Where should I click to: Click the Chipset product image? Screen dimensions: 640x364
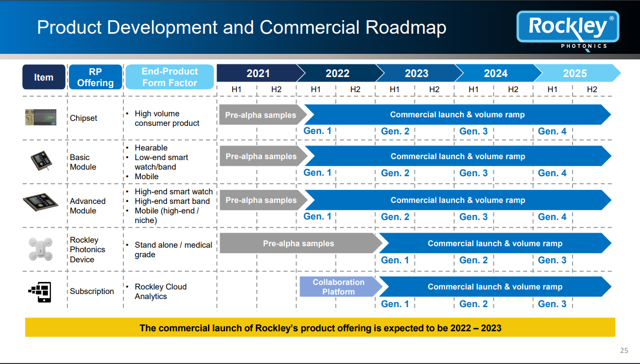point(41,117)
